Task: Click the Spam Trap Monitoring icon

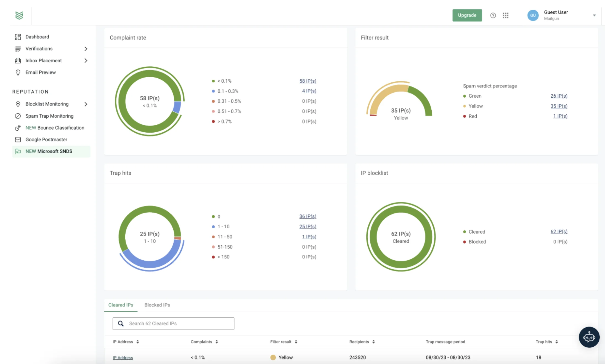Action: (18, 116)
